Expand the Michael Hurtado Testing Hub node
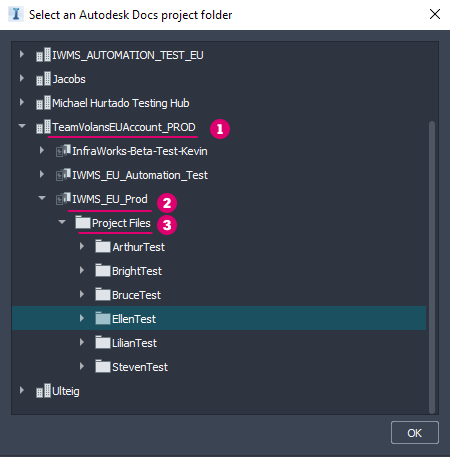Image resolution: width=450 pixels, height=457 pixels. coord(22,102)
